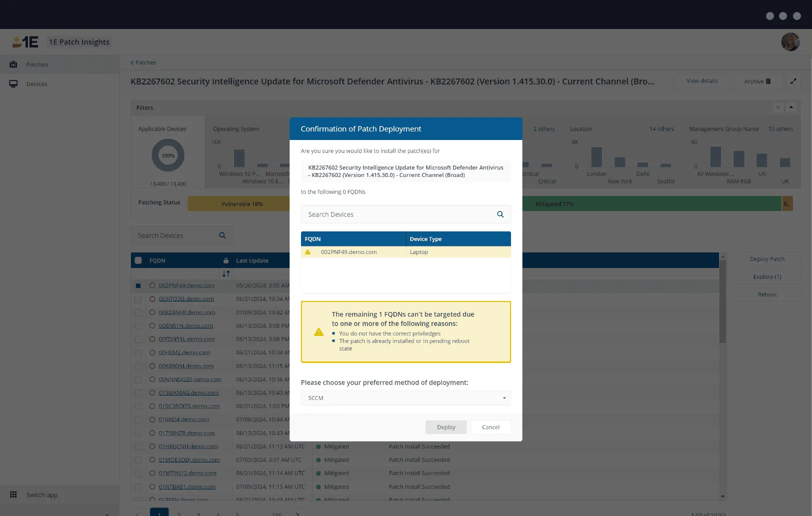
Task: Click the Deploy button in the confirmation dialog
Action: point(445,427)
